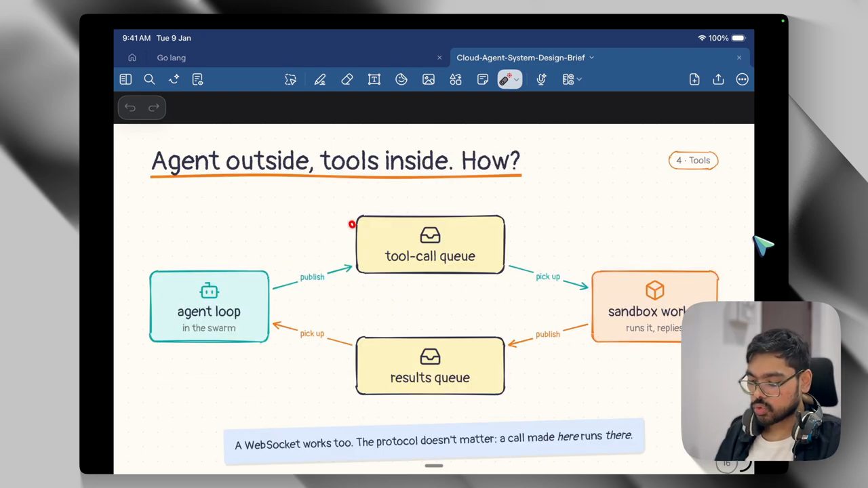Select the Laser pointer tool

505,79
